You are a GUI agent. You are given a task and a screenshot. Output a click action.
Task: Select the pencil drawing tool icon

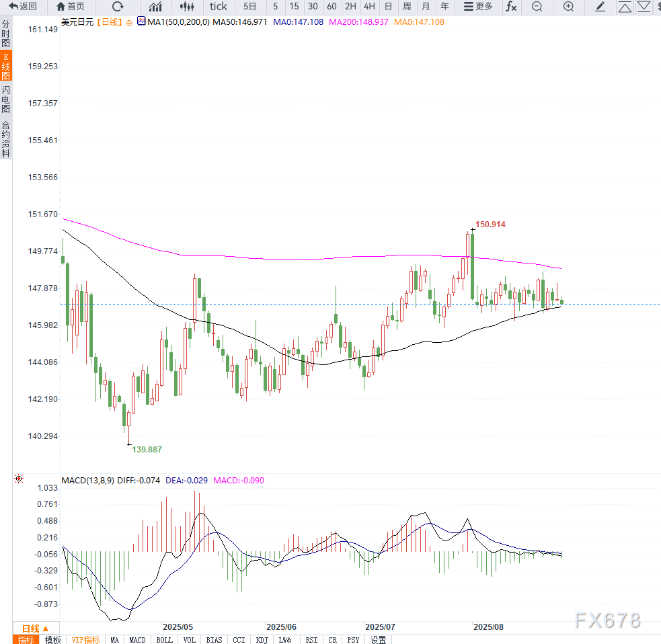[x=600, y=7]
